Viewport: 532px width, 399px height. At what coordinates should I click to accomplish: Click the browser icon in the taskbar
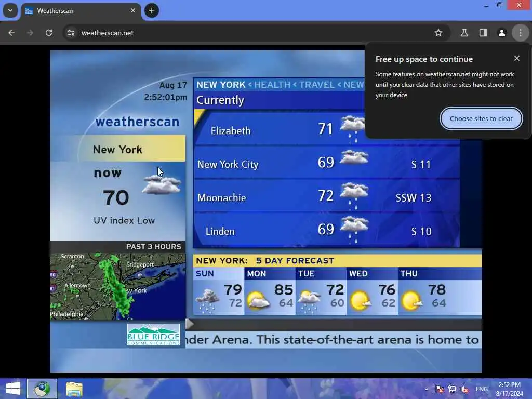(42, 389)
